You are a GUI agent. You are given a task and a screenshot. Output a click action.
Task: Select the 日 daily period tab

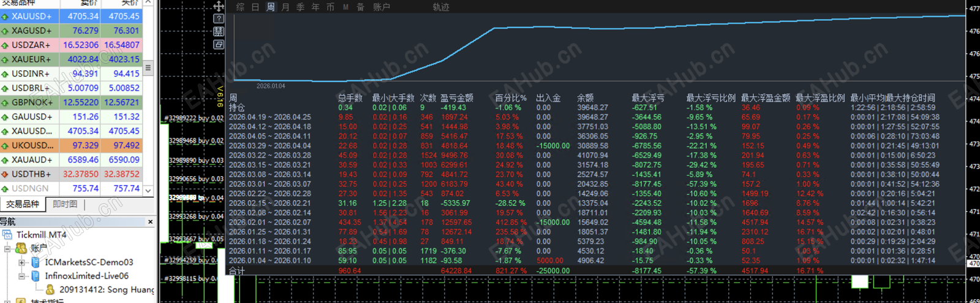255,7
